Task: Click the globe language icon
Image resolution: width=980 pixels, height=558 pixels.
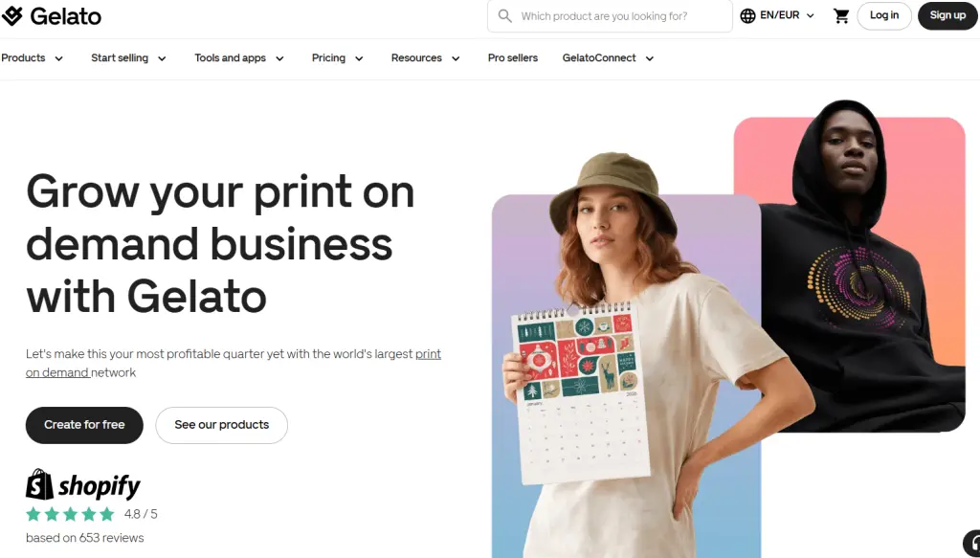Action: point(747,15)
